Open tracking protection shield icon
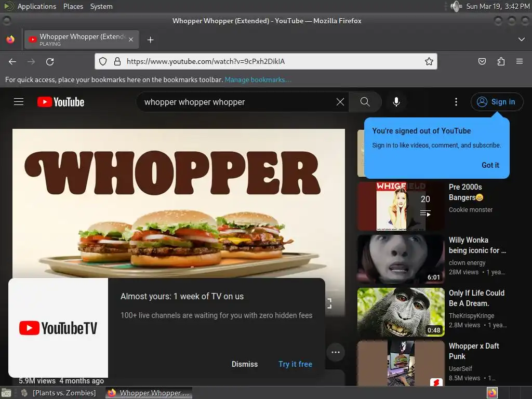The width and height of the screenshot is (532, 399). 103,61
